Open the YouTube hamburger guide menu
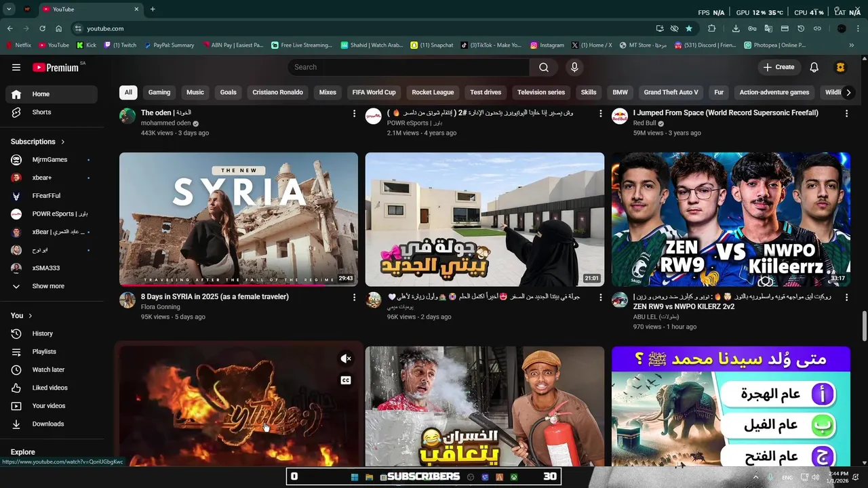 16,67
